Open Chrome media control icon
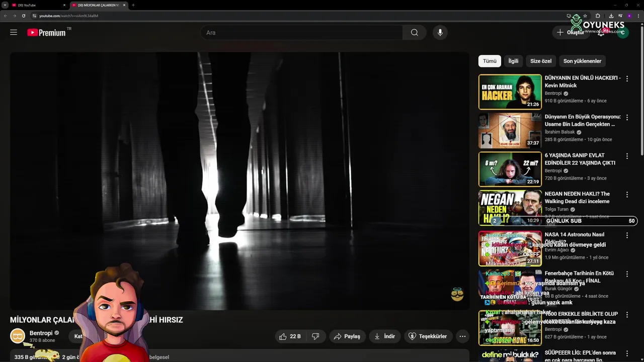644x362 pixels. click(620, 16)
